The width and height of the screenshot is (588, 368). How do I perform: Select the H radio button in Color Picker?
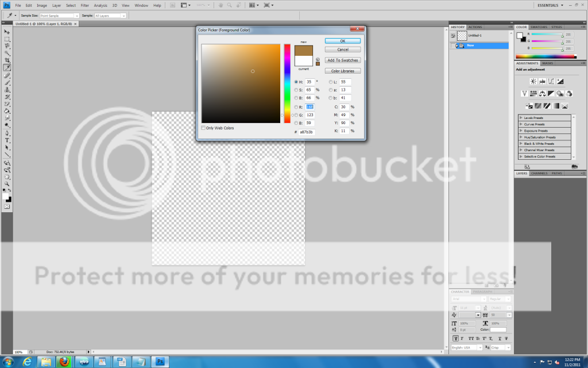295,82
